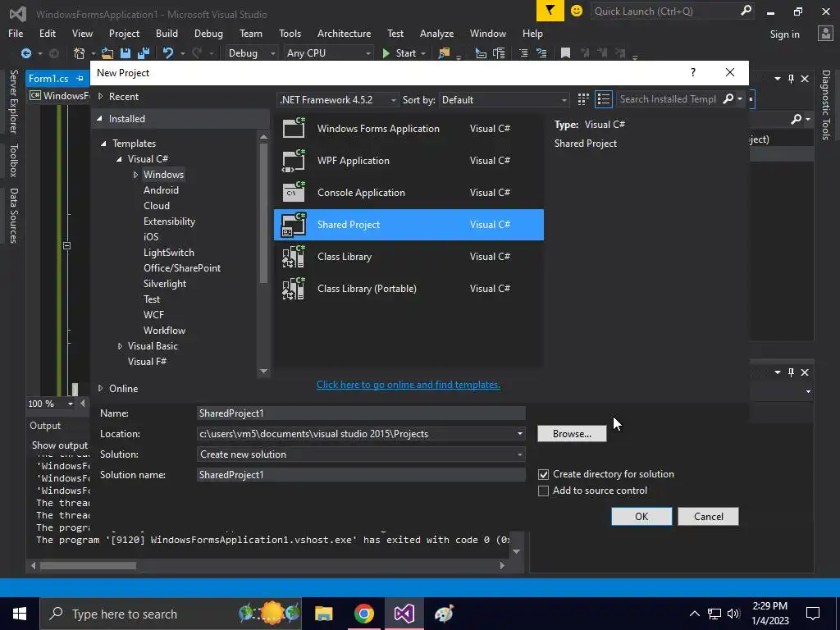Click the template tree vertical scrollbar thumb

pyautogui.click(x=263, y=213)
